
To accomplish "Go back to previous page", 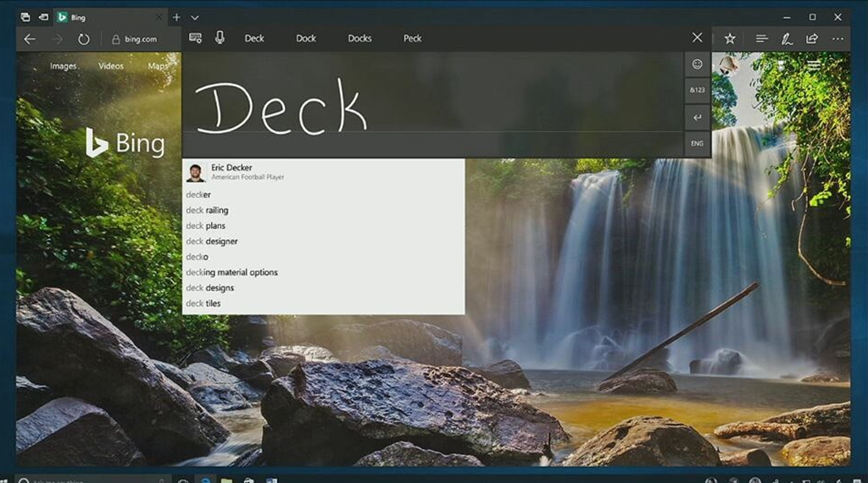I will coord(30,39).
